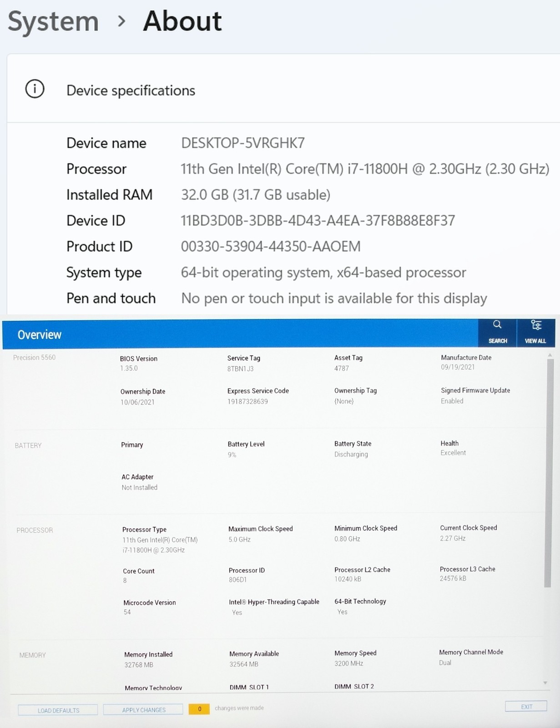Click the breadcrumb chevron between System and About

(121, 21)
